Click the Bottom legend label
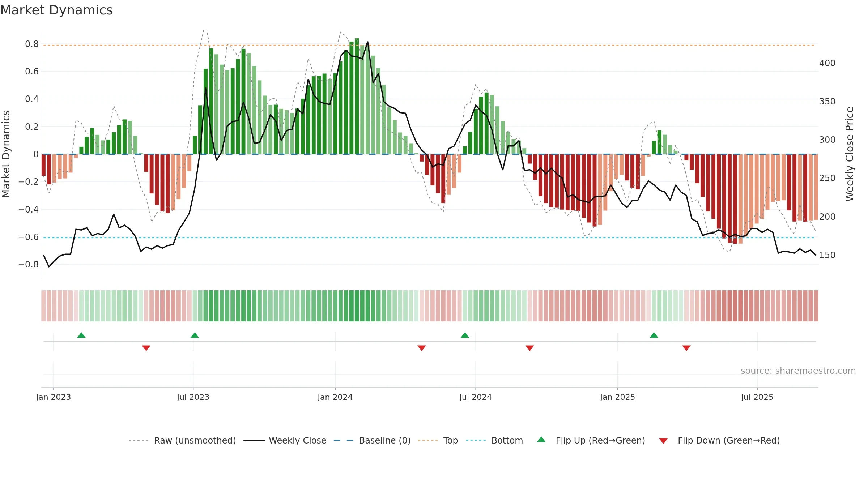The height and width of the screenshot is (488, 868). pos(507,440)
